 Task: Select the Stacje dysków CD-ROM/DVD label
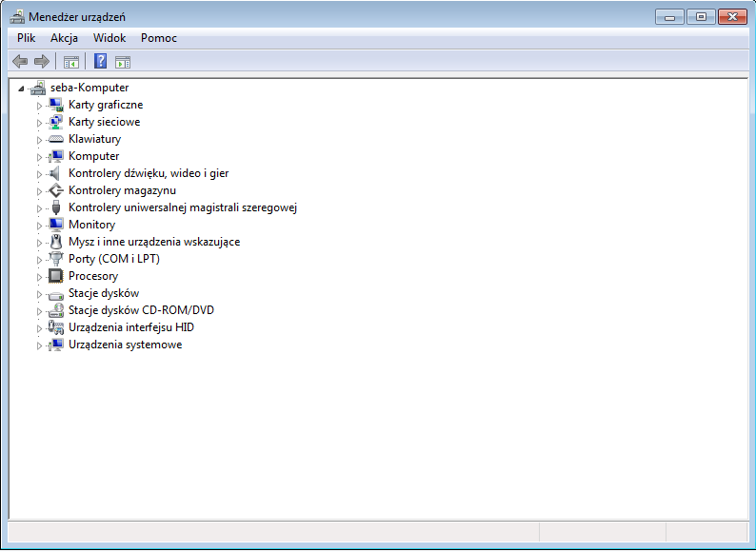point(141,310)
